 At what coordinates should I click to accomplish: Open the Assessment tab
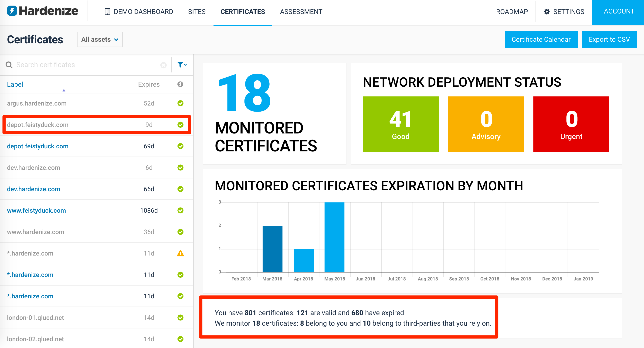pos(301,12)
